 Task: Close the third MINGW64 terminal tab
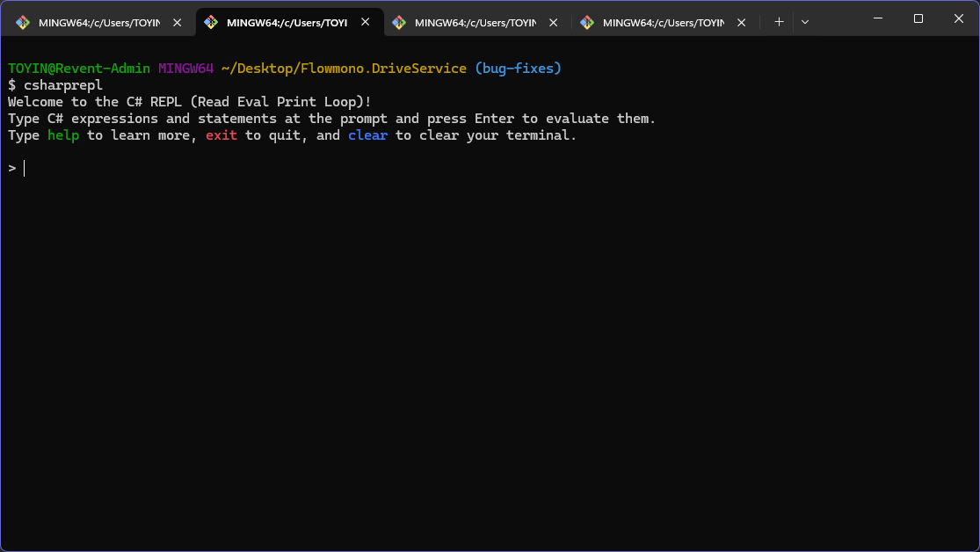[x=553, y=23]
